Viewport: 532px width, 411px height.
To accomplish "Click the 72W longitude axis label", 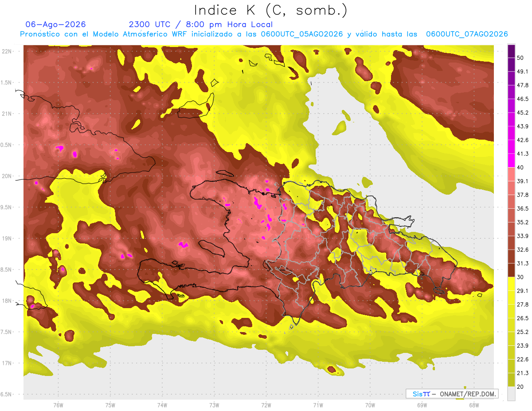I will (x=266, y=405).
